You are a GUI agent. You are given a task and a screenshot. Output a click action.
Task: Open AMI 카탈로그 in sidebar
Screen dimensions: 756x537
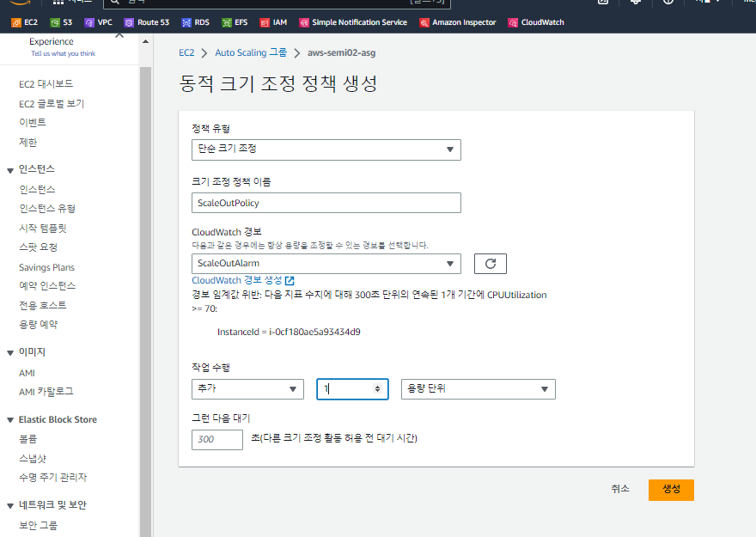pos(46,392)
